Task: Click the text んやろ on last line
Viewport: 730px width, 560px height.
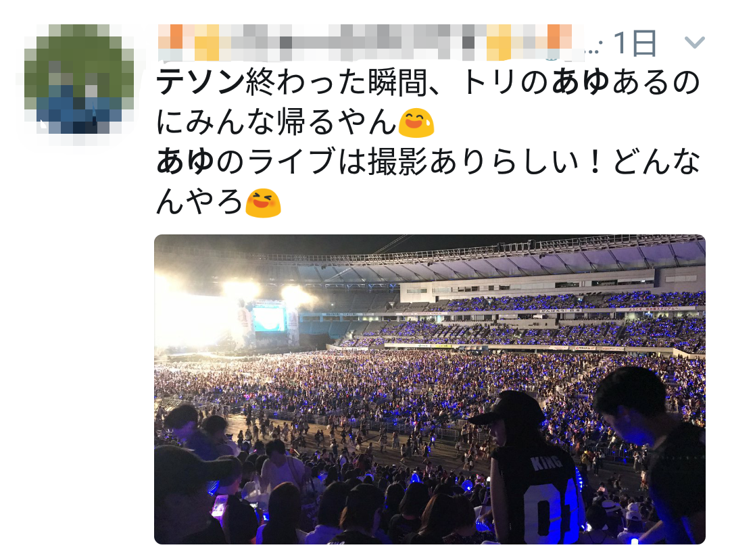Action: click(x=199, y=203)
